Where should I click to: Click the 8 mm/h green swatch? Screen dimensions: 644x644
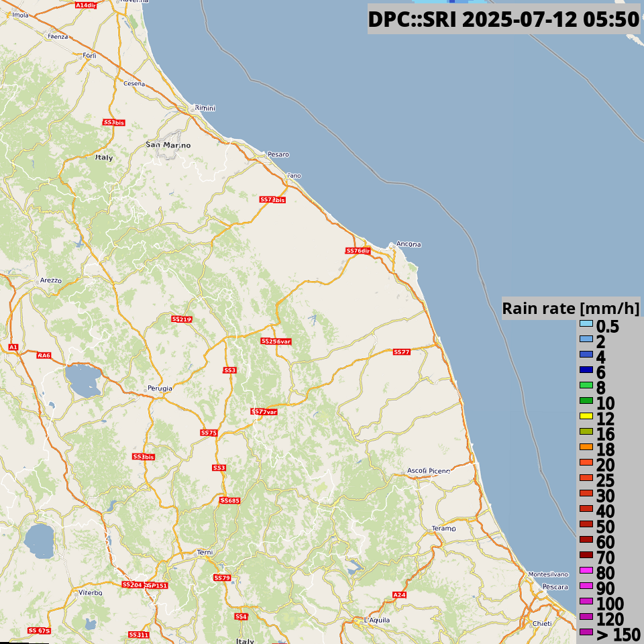(x=586, y=385)
